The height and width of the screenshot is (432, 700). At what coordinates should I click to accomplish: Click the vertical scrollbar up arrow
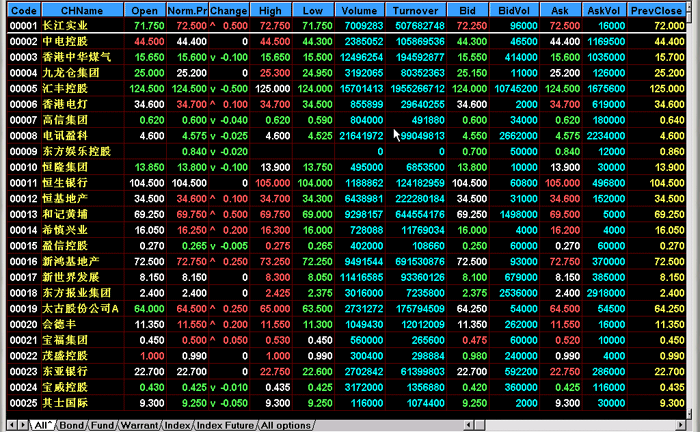coord(690,6)
